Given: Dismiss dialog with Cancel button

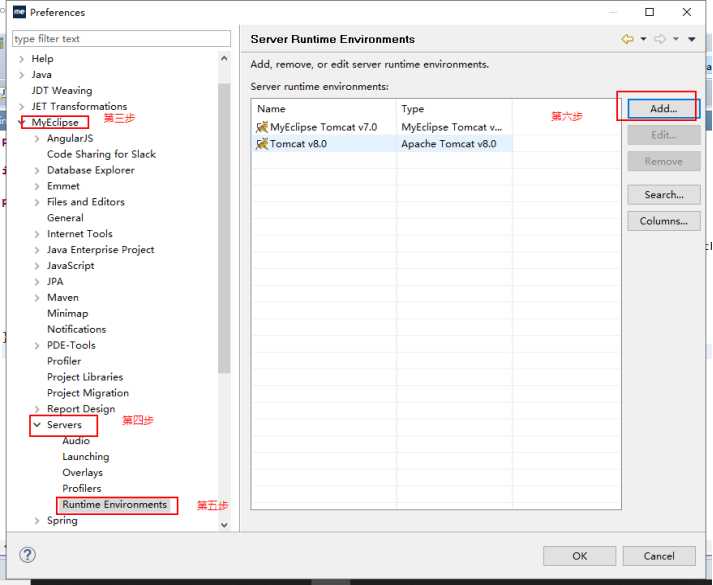Looking at the screenshot, I should (x=659, y=556).
